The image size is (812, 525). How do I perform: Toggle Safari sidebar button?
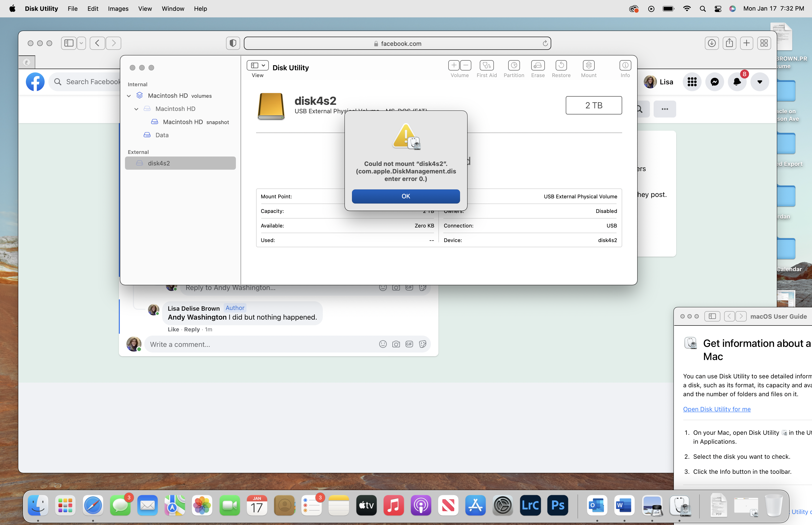point(69,43)
